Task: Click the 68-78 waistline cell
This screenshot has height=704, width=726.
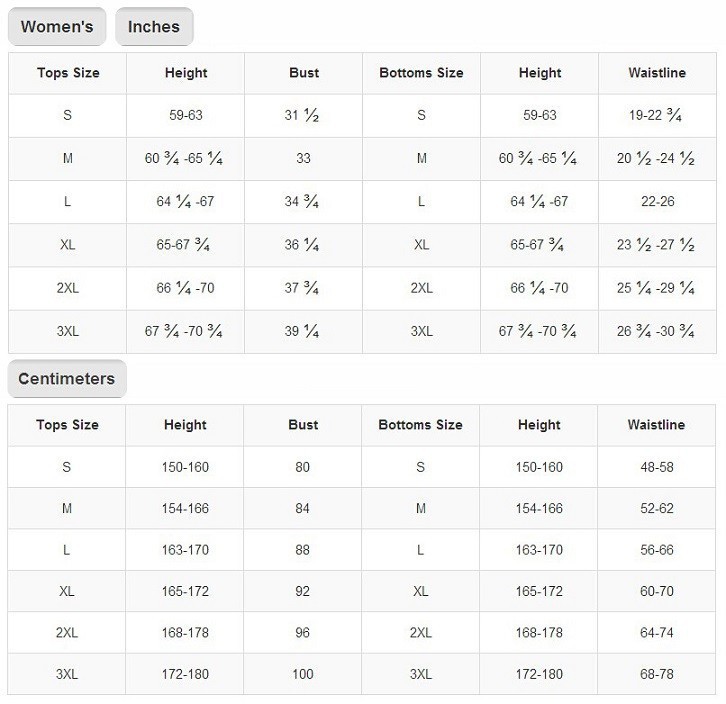Action: (x=656, y=675)
